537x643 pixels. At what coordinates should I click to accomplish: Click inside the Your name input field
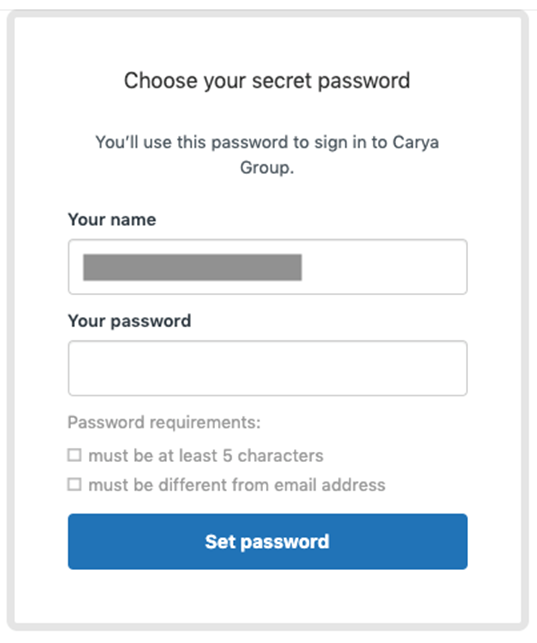(267, 267)
